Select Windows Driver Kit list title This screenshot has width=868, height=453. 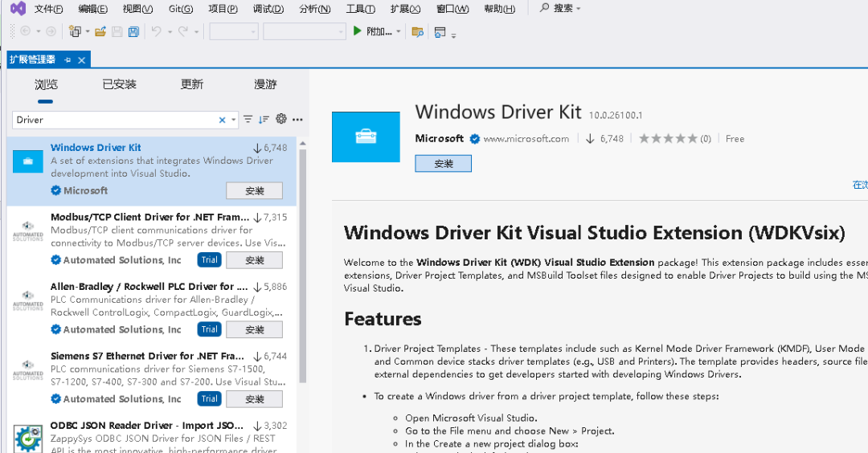point(96,148)
